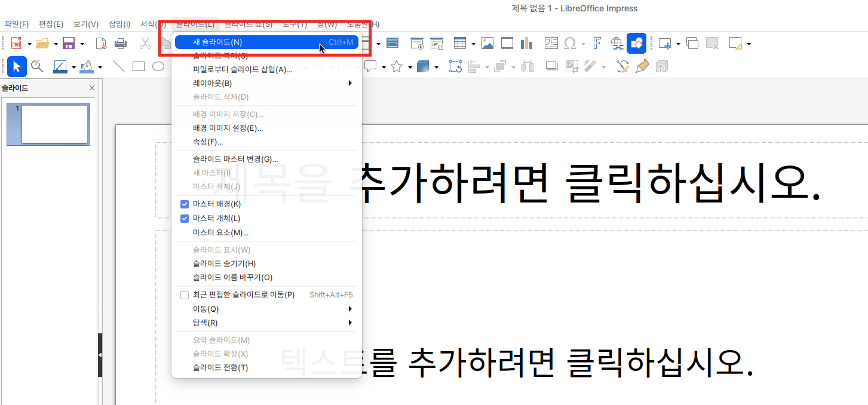Toggle 최근 편집한 슬라이드로 이동(P) checkbox
868x405 pixels.
coord(185,295)
